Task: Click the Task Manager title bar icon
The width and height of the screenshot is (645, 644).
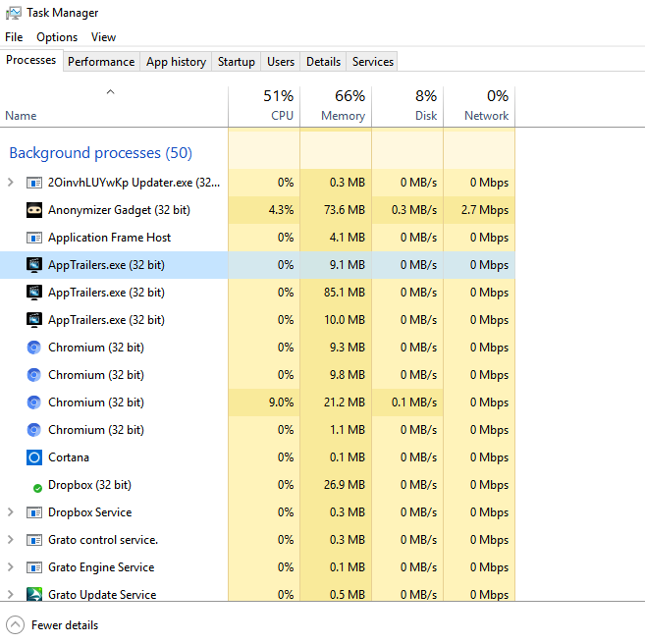Action: point(13,13)
